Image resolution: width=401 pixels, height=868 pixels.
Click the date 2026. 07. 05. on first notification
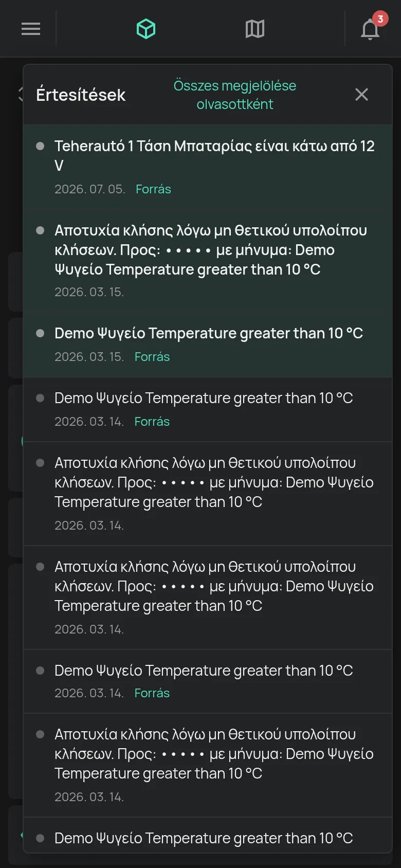90,189
